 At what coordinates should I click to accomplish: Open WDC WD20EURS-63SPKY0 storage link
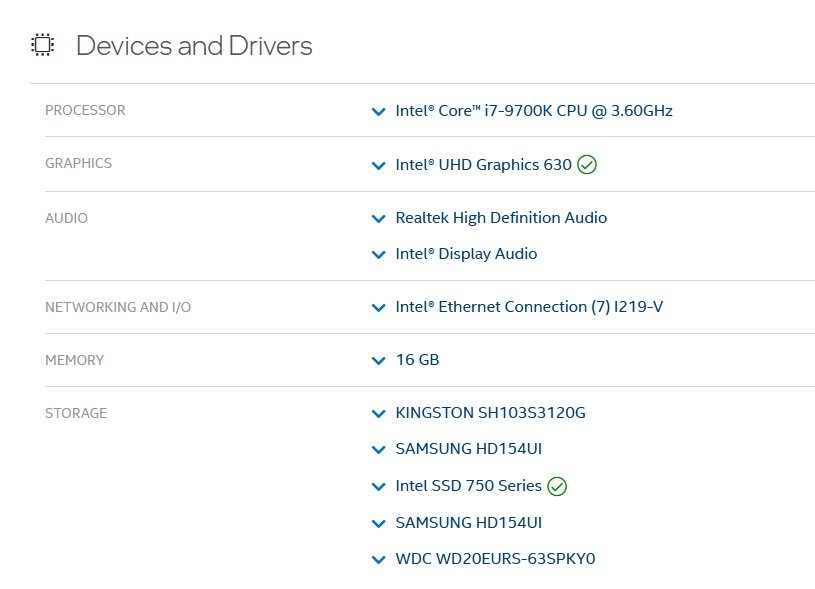click(495, 559)
